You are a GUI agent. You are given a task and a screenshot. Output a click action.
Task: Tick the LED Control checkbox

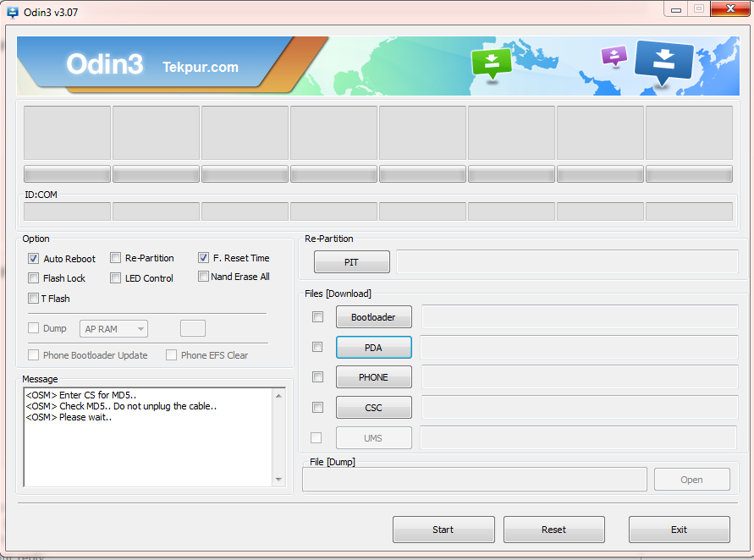pyautogui.click(x=115, y=277)
